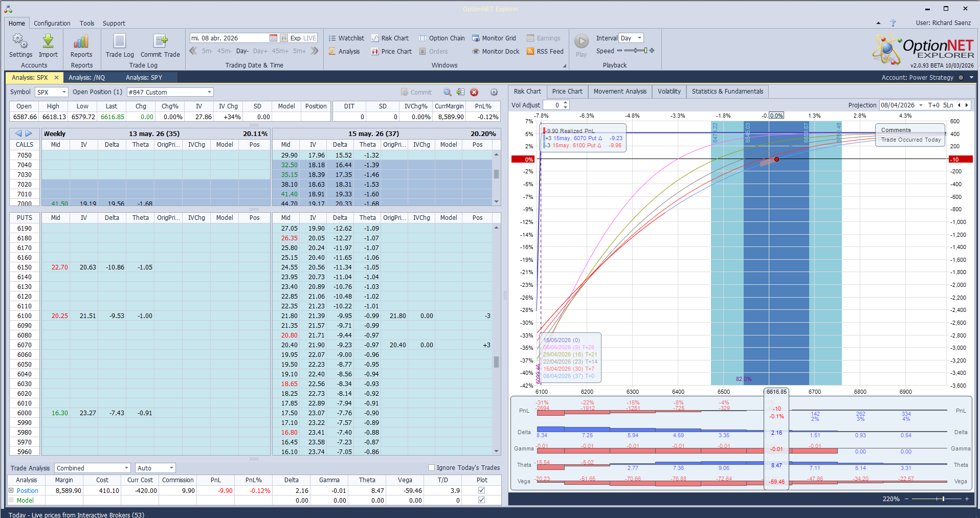The width and height of the screenshot is (980, 518).
Task: Click the Exp LIVE button
Action: pyautogui.click(x=303, y=38)
